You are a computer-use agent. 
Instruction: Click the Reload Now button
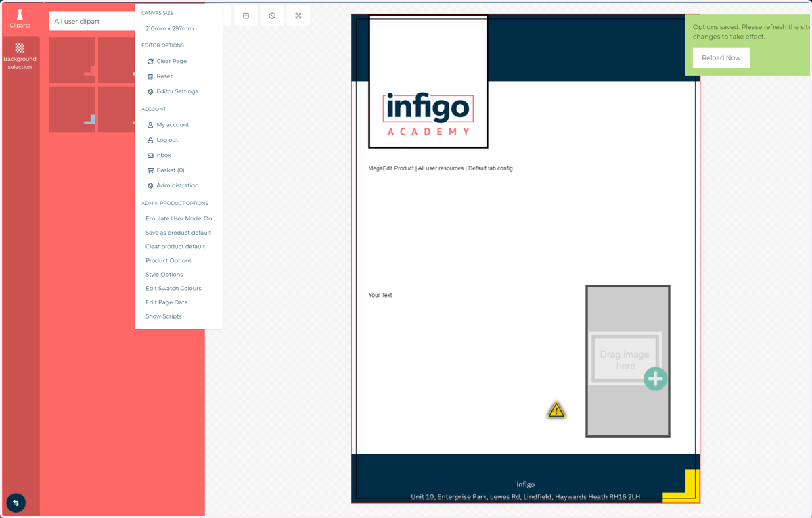[721, 57]
